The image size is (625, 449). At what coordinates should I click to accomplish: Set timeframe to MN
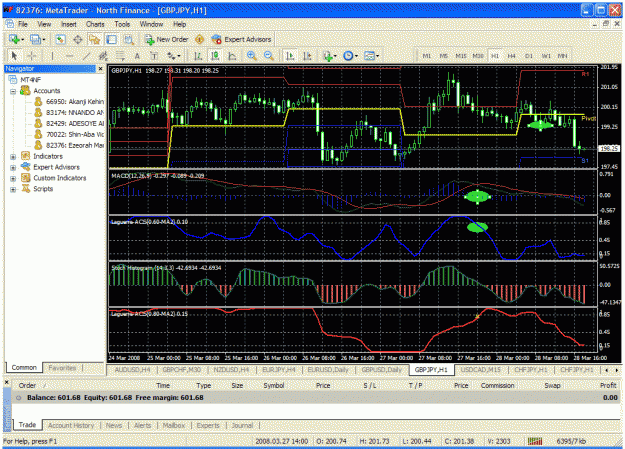pos(562,56)
